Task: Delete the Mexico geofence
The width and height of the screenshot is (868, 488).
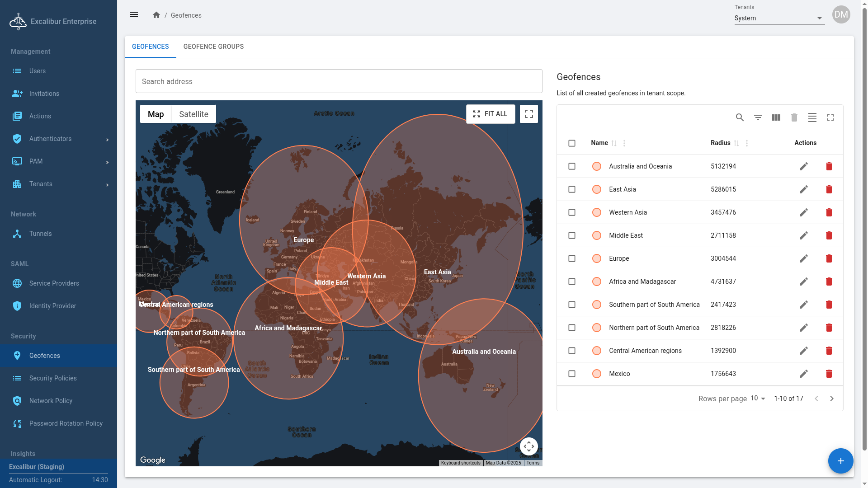Action: (829, 374)
